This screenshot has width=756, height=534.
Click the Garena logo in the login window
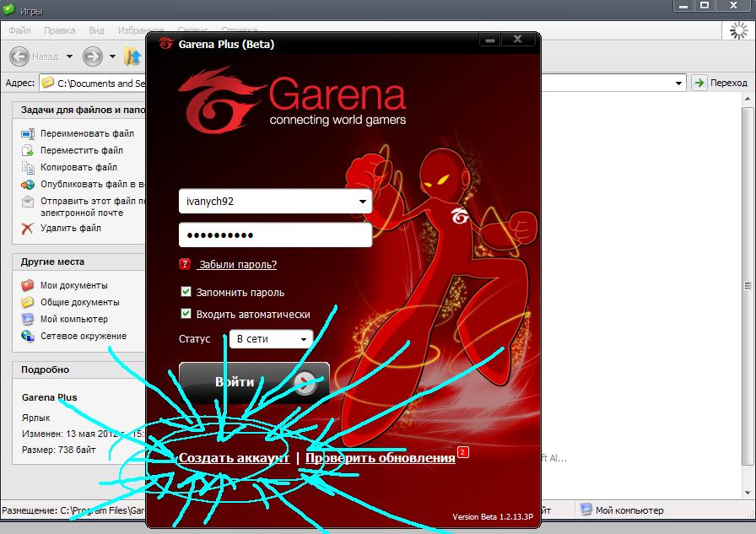coord(291,100)
